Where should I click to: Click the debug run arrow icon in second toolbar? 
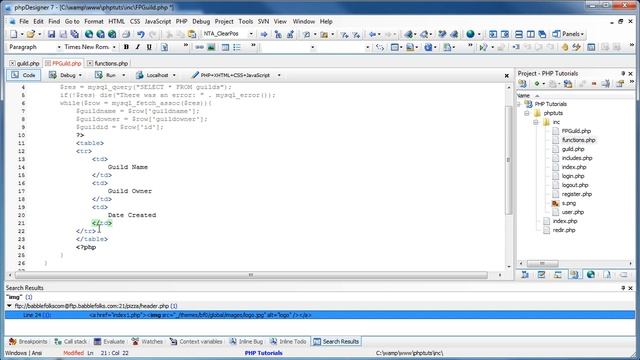click(x=483, y=47)
